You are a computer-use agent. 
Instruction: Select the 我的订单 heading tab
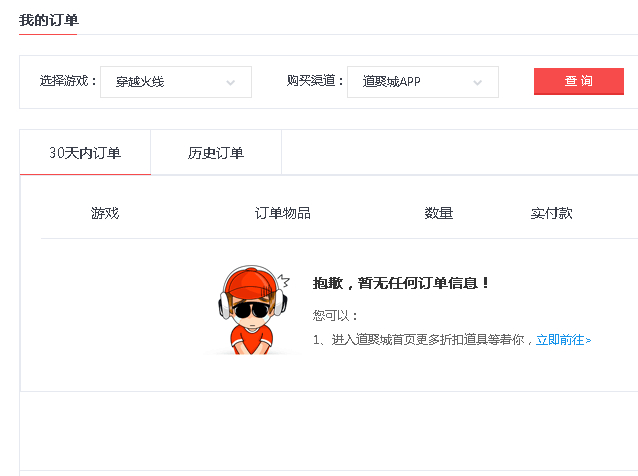pos(48,20)
